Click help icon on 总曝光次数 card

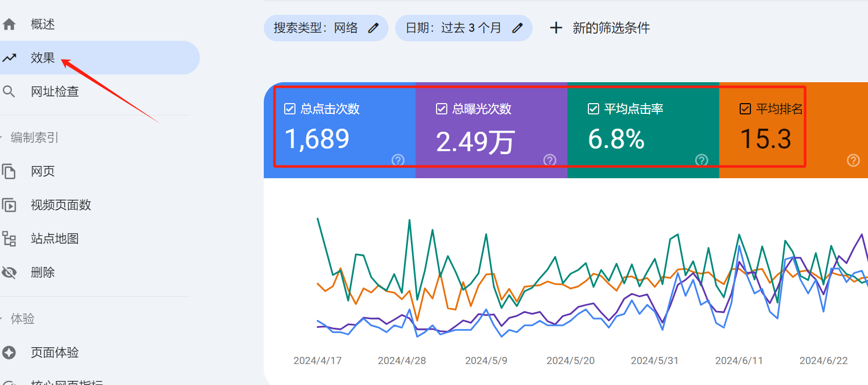tap(550, 160)
